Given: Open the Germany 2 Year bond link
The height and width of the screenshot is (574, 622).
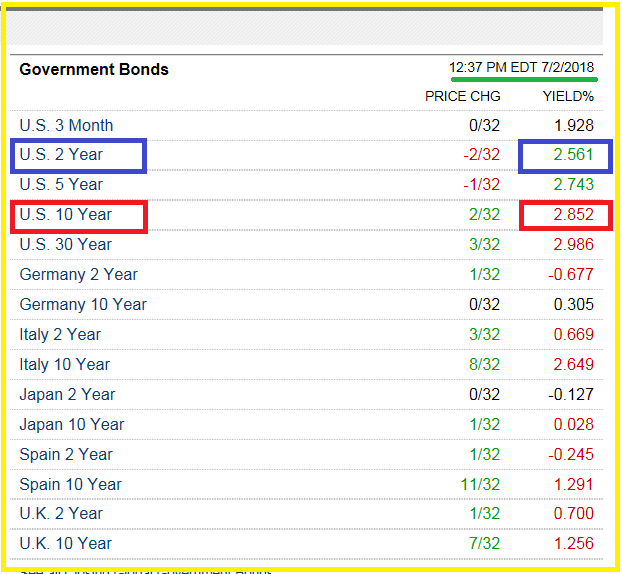Looking at the screenshot, I should pos(78,275).
